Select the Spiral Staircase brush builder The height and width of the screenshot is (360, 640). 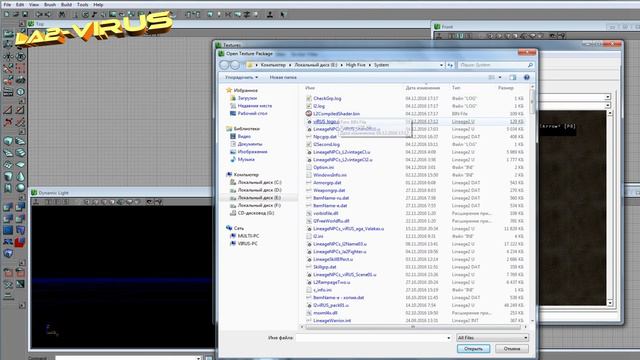(20, 153)
